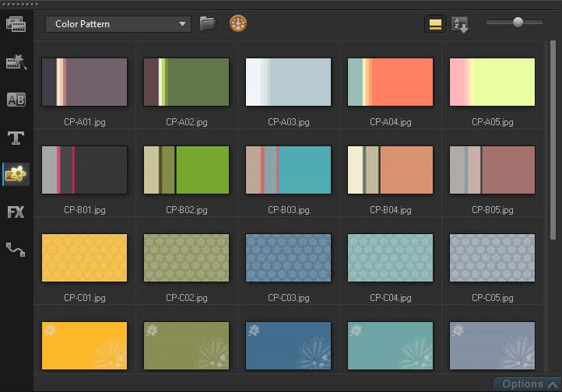The height and width of the screenshot is (392, 562).
Task: Select the CP-B05.jpg thumbnail
Action: [x=492, y=170]
